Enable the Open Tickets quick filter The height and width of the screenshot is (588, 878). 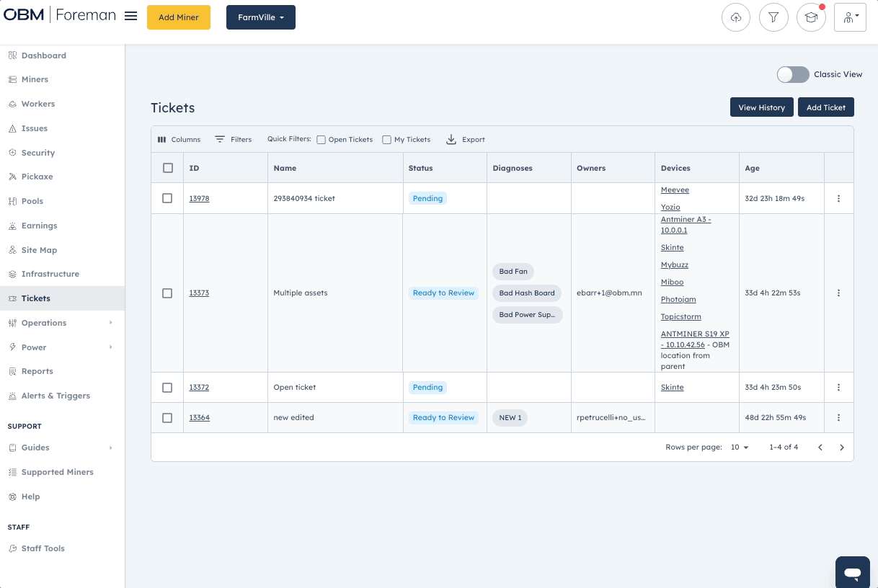pos(320,139)
